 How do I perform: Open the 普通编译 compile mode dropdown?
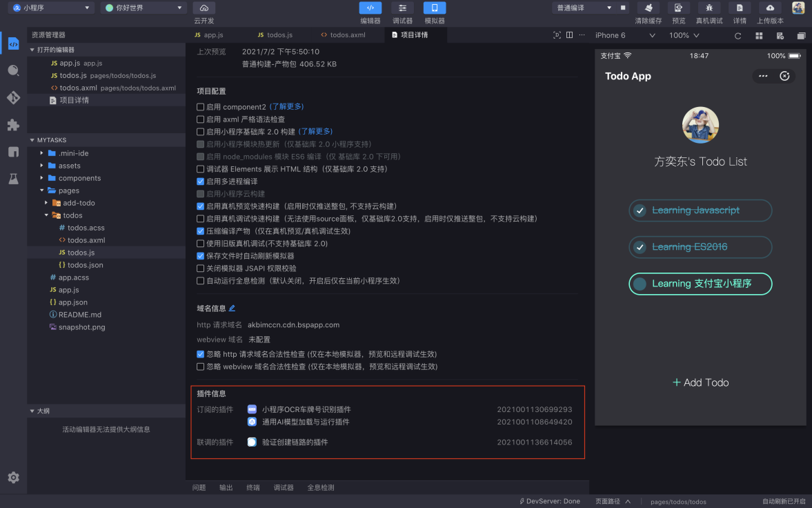click(x=582, y=8)
